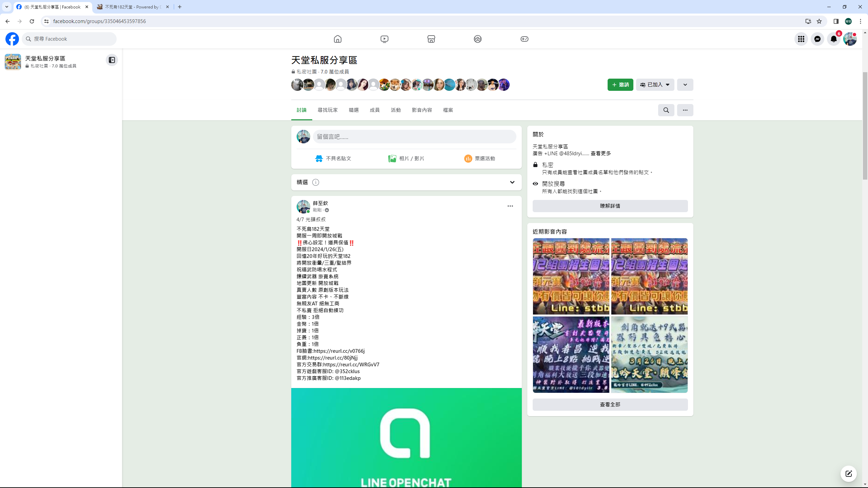Switch to 討論 tab
Screen dimensions: 868x488
coord(301,110)
